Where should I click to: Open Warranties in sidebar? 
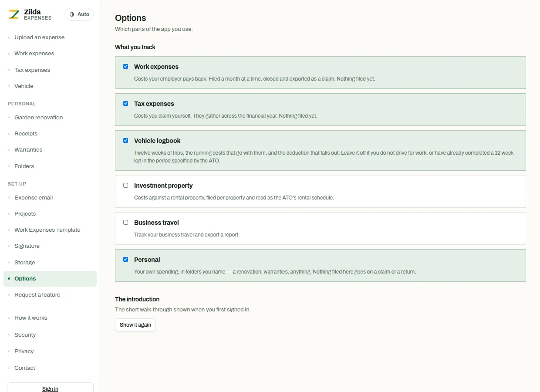[50, 150]
